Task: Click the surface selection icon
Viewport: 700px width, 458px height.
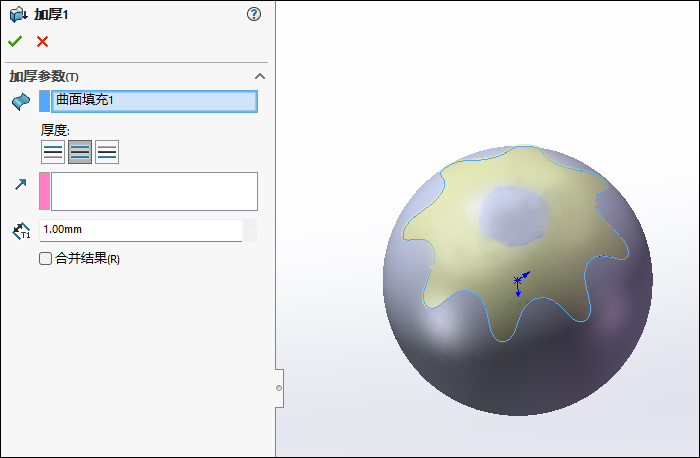Action: point(21,101)
